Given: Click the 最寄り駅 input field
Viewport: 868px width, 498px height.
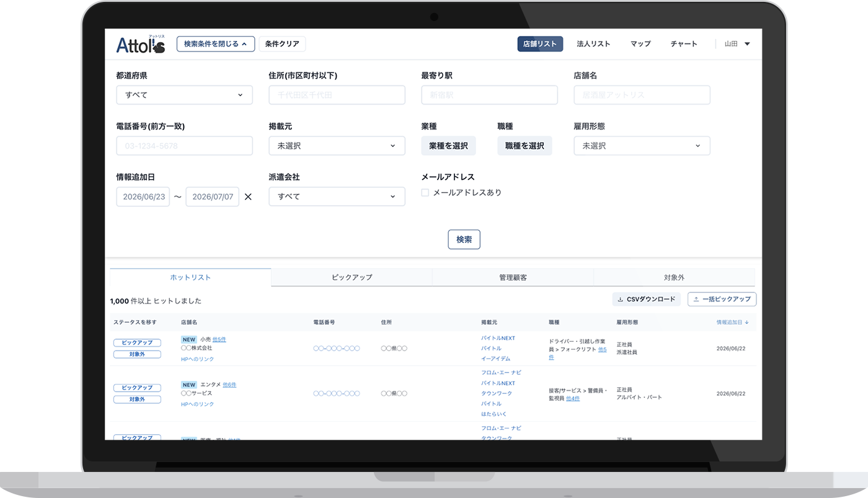Looking at the screenshot, I should [490, 95].
